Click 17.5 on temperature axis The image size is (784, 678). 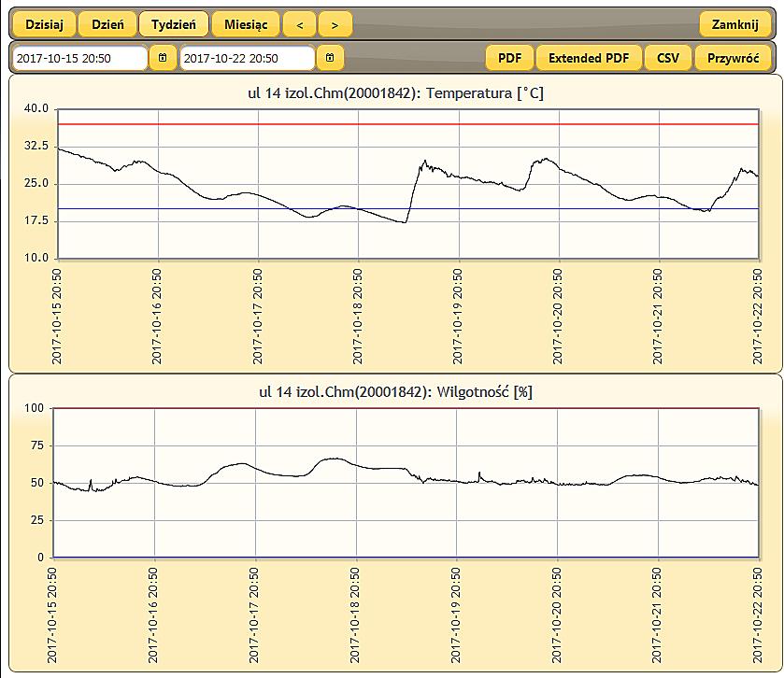tap(36, 220)
